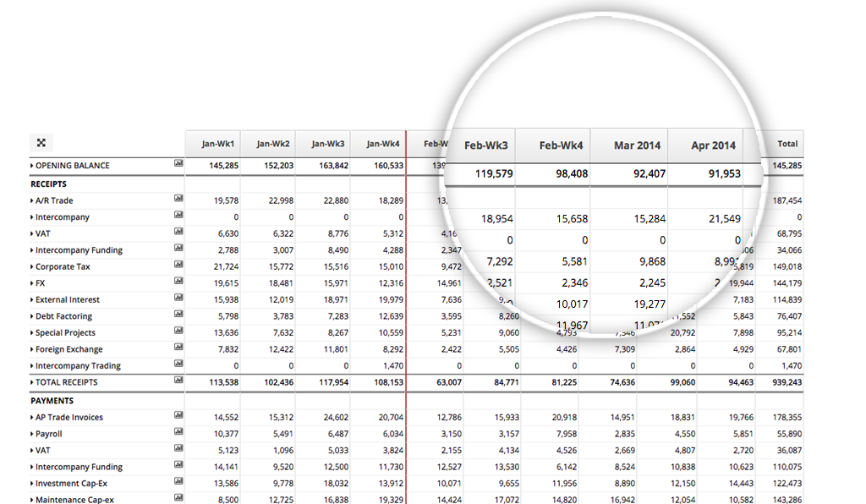Expand the TOTAL RECEIPTS row
The width and height of the screenshot is (866, 504).
pos(31,382)
